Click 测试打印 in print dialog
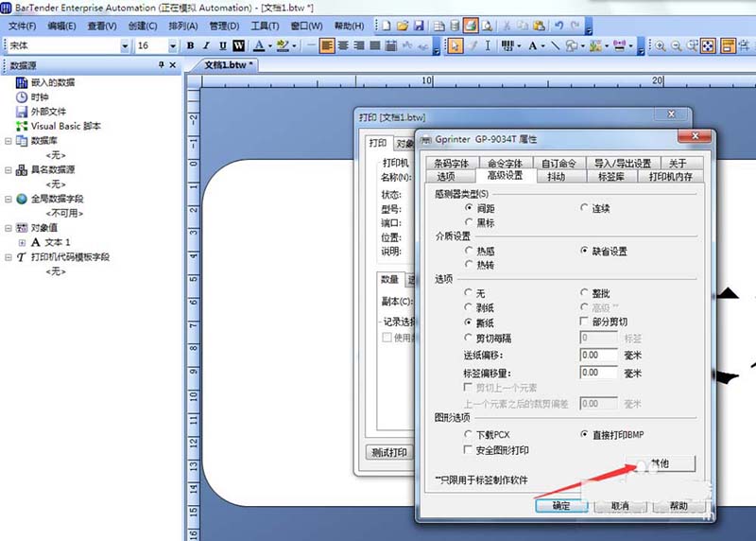The image size is (756, 541). point(389,452)
